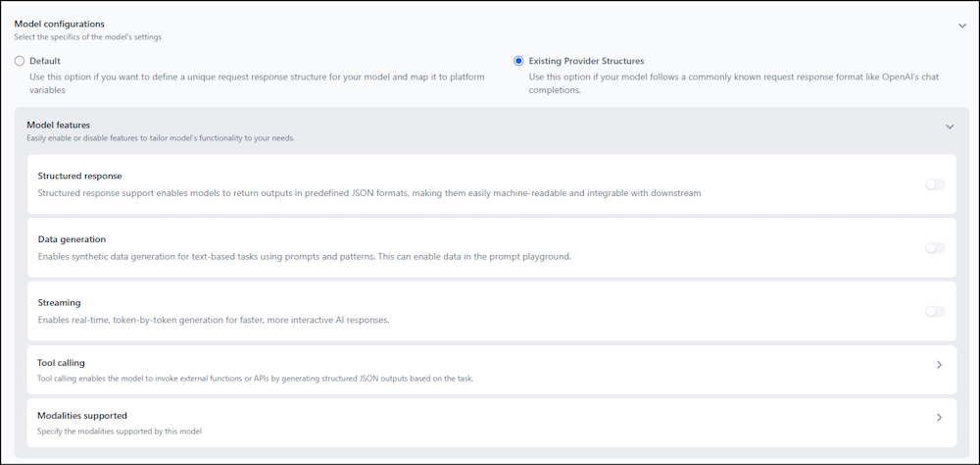The image size is (980, 465).
Task: Collapse the Model features panel chevron
Action: [949, 127]
